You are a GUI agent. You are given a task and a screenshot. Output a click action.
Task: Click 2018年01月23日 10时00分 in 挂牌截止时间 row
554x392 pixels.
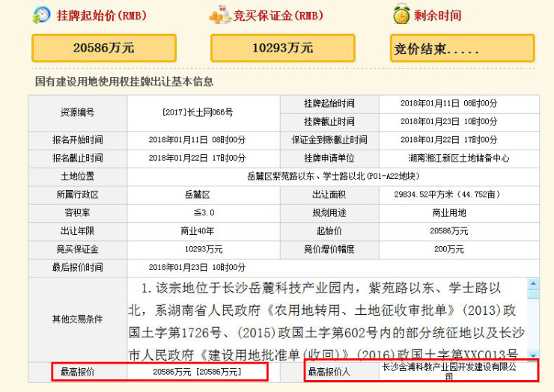[x=448, y=122]
